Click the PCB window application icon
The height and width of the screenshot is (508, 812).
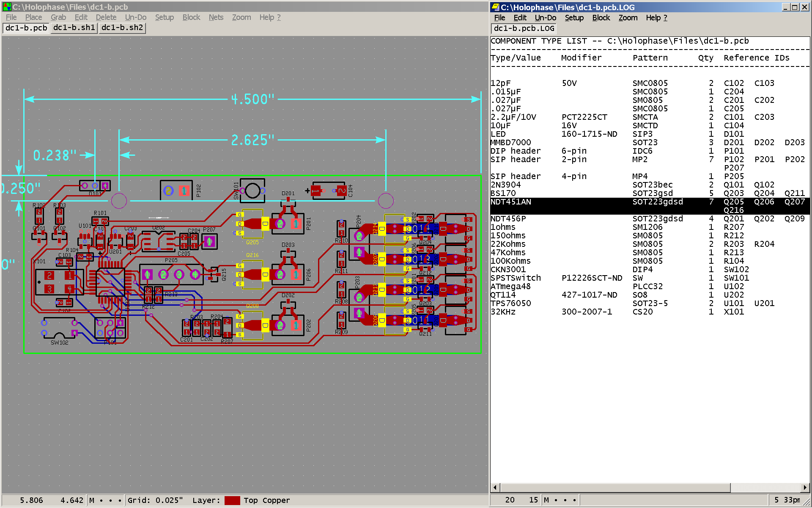click(7, 7)
